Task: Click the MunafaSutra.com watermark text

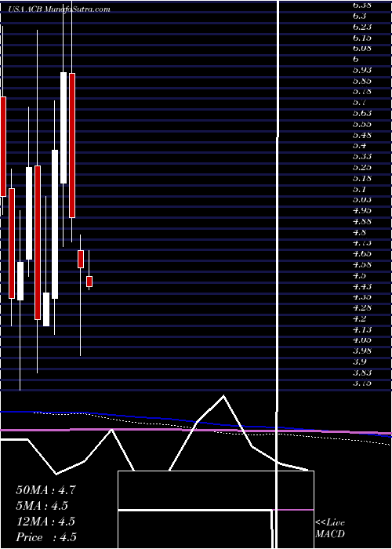Action: point(77,9)
